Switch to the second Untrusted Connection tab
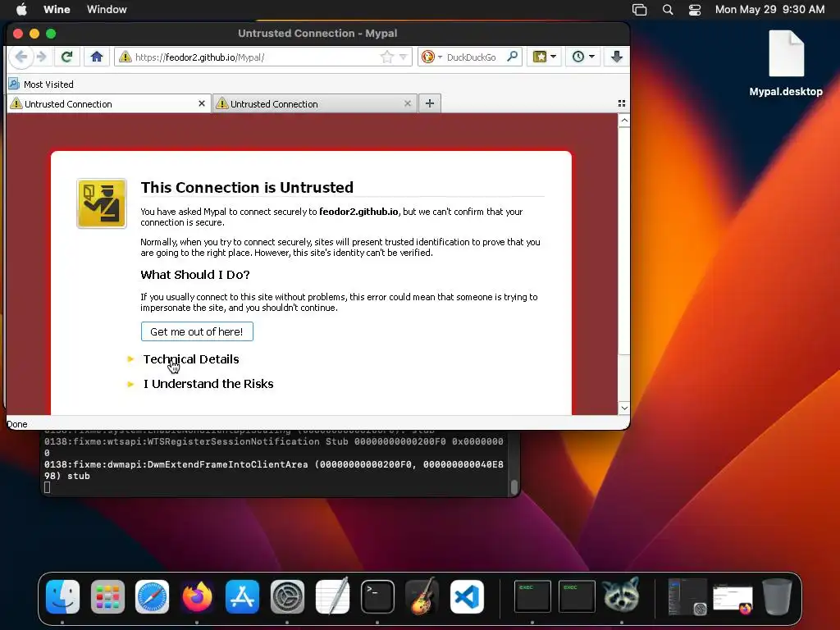840x630 pixels. point(314,103)
